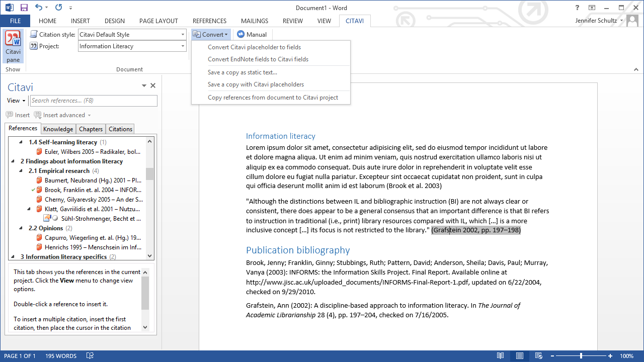Screen dimensions: 644x362
Task: Choose Save a copy as static text
Action: (x=271, y=72)
